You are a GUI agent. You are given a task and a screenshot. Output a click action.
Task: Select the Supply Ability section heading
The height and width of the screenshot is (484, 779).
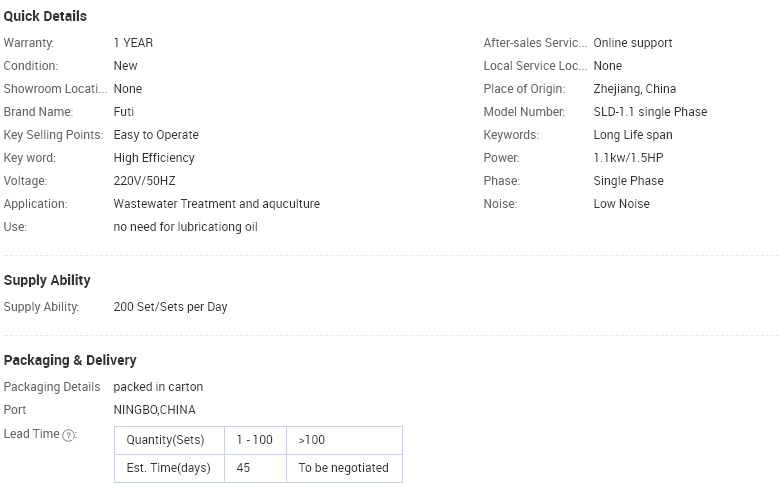click(47, 280)
